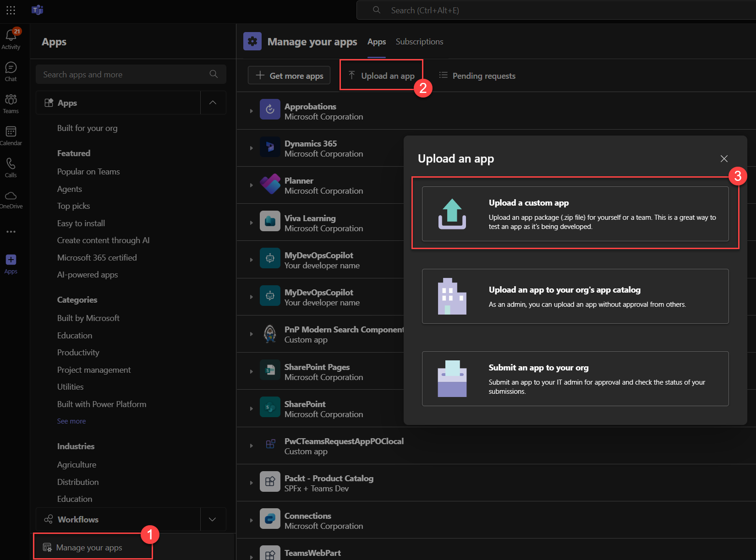Click the Manage your apps gear icon
The image size is (756, 560).
tap(252, 42)
